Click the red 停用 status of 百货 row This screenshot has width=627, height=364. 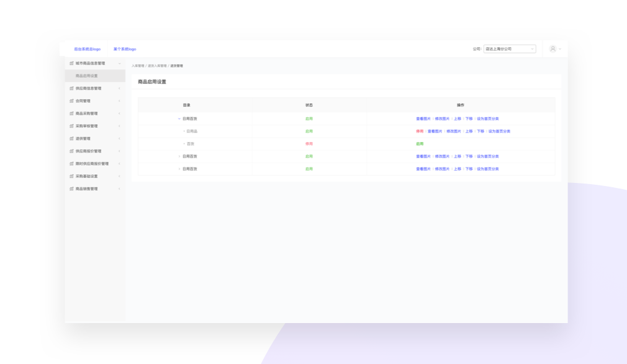coord(309,144)
